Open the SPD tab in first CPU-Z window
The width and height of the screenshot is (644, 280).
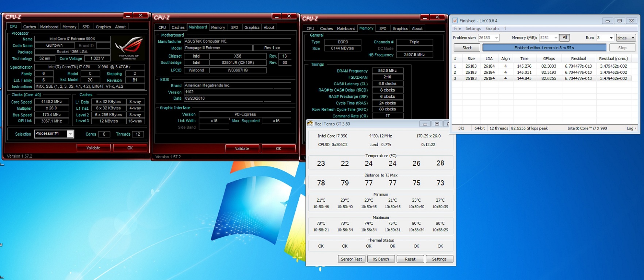pyautogui.click(x=86, y=27)
